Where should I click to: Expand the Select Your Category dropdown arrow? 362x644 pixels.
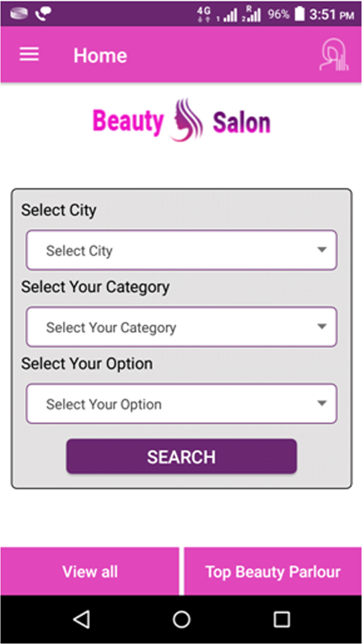click(x=322, y=327)
